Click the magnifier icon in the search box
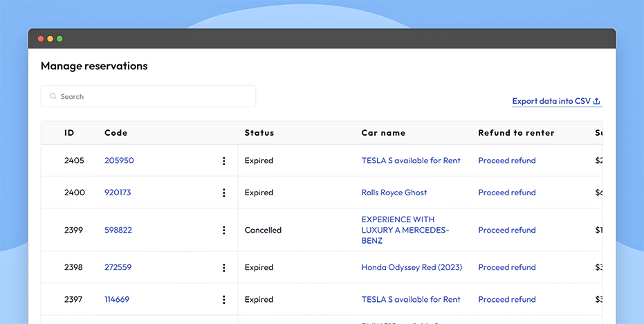 pos(53,96)
